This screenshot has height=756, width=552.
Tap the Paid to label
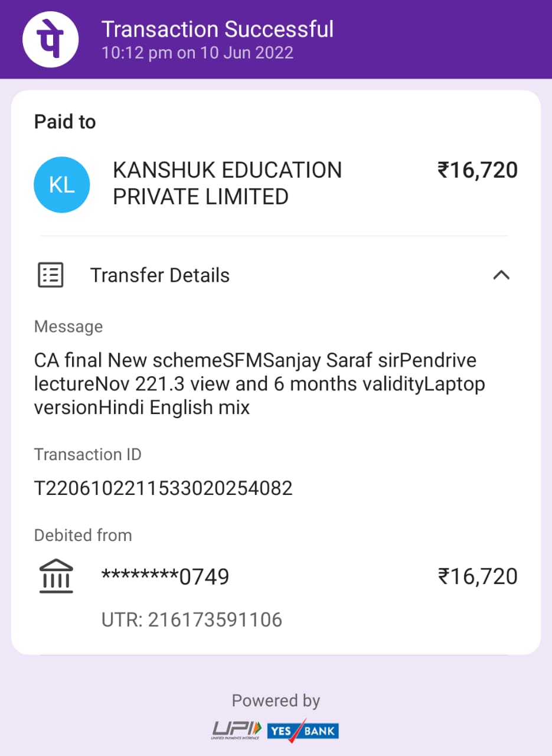(65, 122)
